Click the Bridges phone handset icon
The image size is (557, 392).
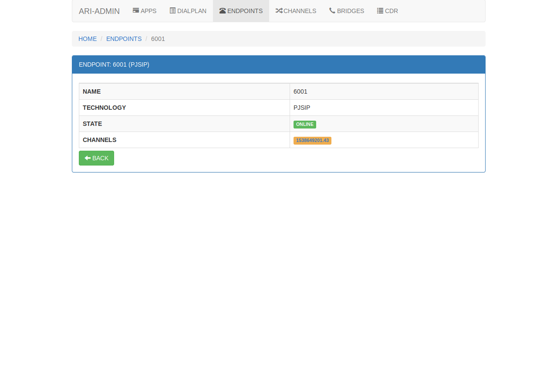(332, 10)
